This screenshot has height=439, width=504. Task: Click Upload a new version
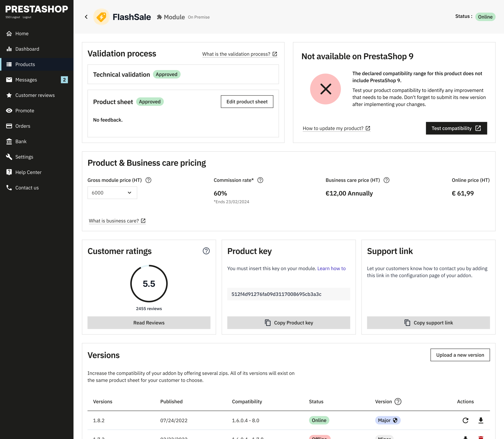pos(460,355)
